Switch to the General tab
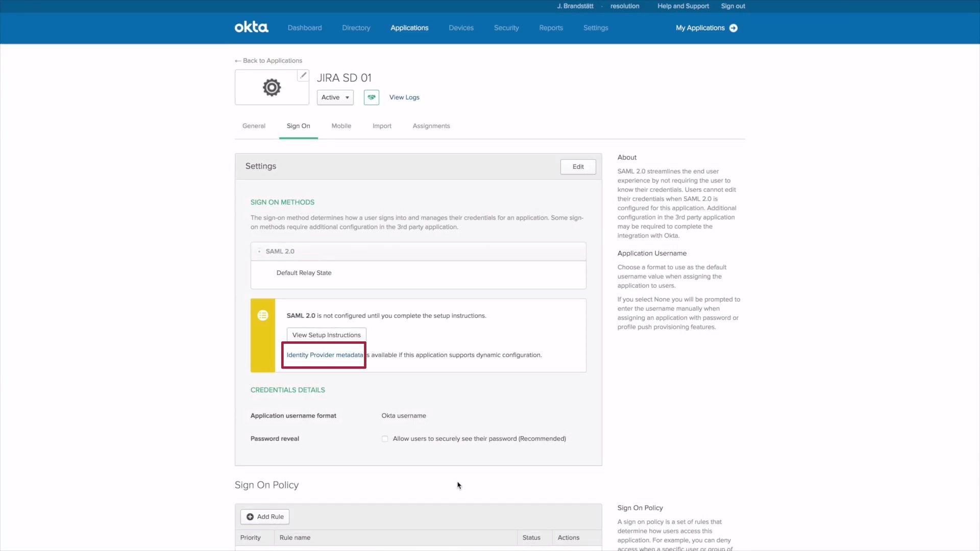Viewport: 980px width, 551px height. coord(254,126)
